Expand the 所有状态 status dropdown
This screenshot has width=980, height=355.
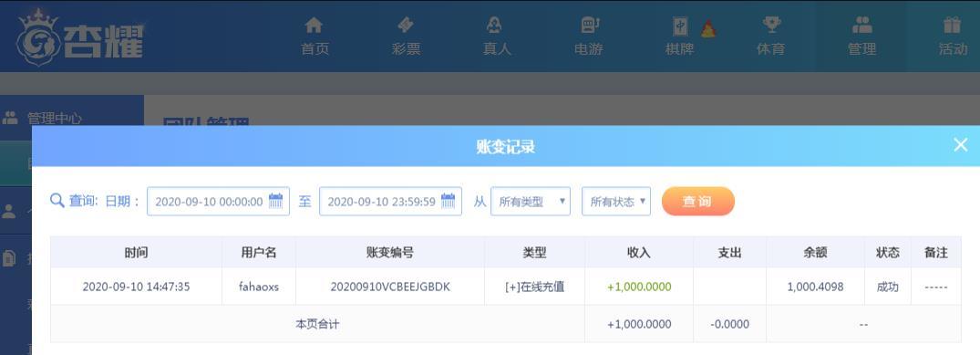pyautogui.click(x=615, y=202)
